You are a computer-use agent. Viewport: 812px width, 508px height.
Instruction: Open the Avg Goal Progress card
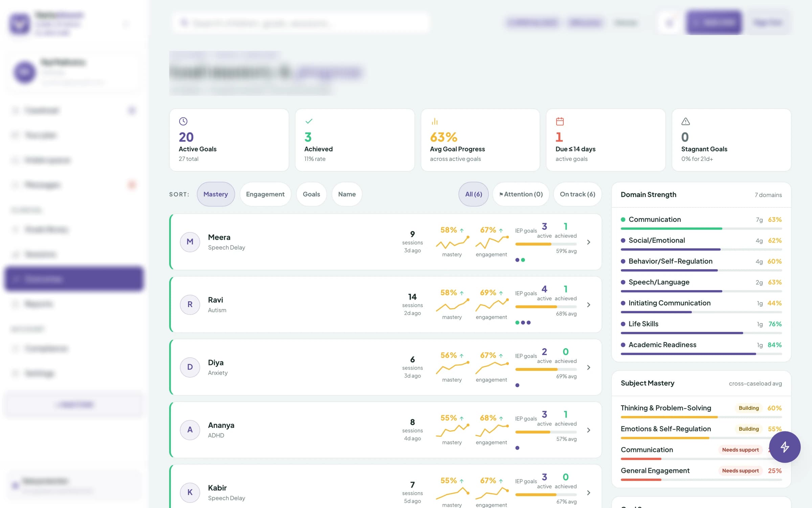click(480, 140)
